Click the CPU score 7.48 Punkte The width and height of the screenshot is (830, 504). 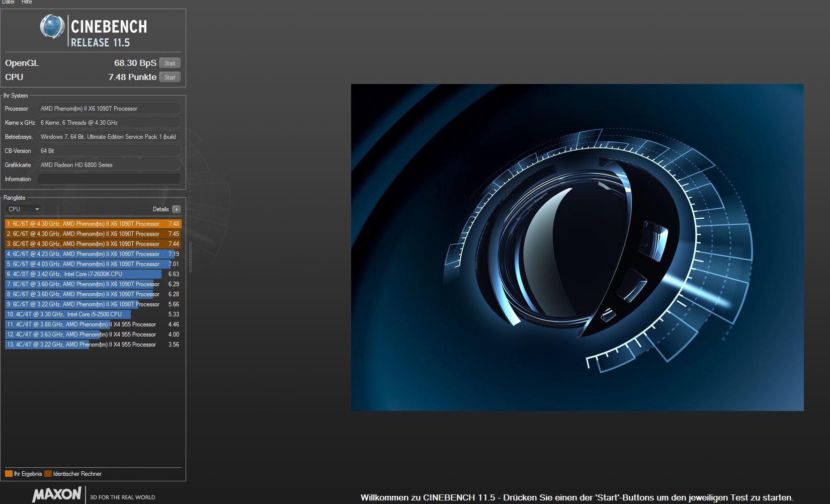(132, 77)
